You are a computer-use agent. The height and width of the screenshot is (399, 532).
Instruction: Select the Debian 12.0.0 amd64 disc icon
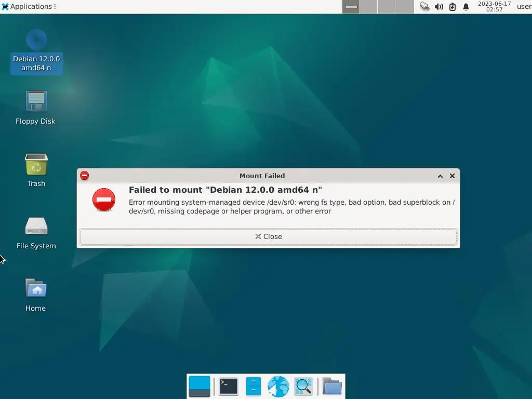36,39
